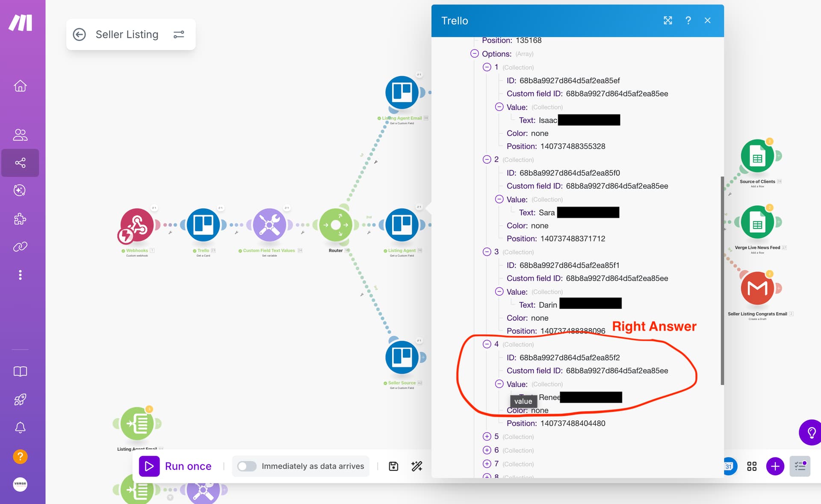The height and width of the screenshot is (504, 821).
Task: Open Scenarios share-node sidebar icon
Action: [20, 162]
